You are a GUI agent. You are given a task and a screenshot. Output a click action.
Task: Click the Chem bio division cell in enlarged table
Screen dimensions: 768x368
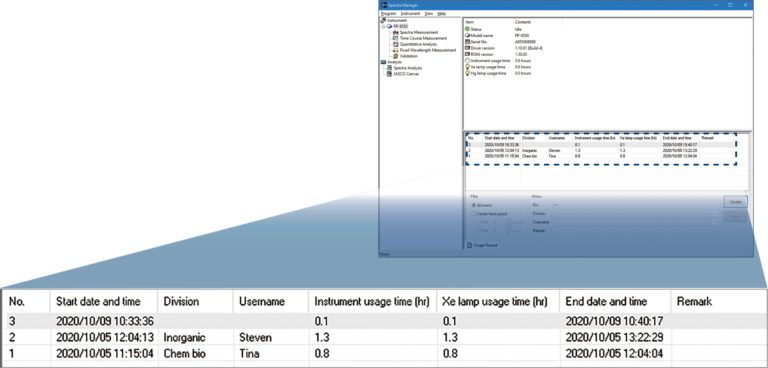click(185, 353)
